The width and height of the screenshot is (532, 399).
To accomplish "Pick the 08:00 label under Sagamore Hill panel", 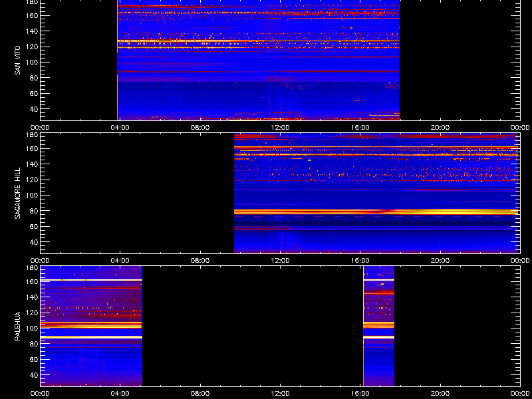I will pyautogui.click(x=200, y=261).
